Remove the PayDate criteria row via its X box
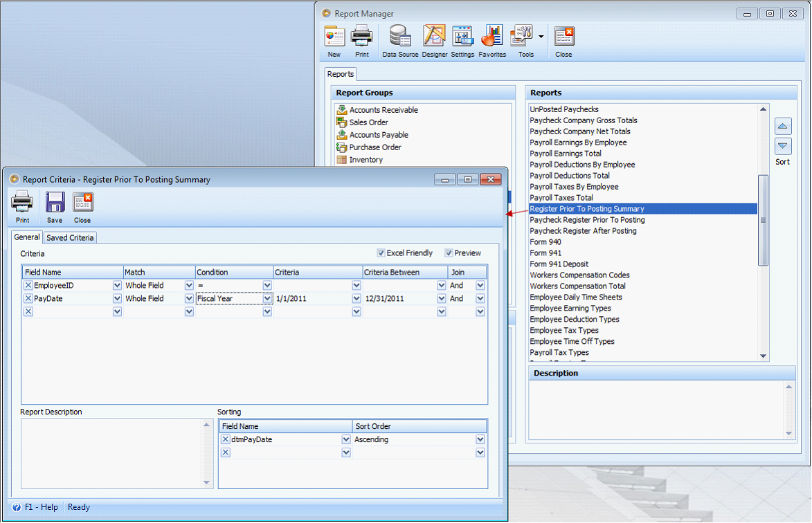This screenshot has height=523, width=812. [28, 299]
